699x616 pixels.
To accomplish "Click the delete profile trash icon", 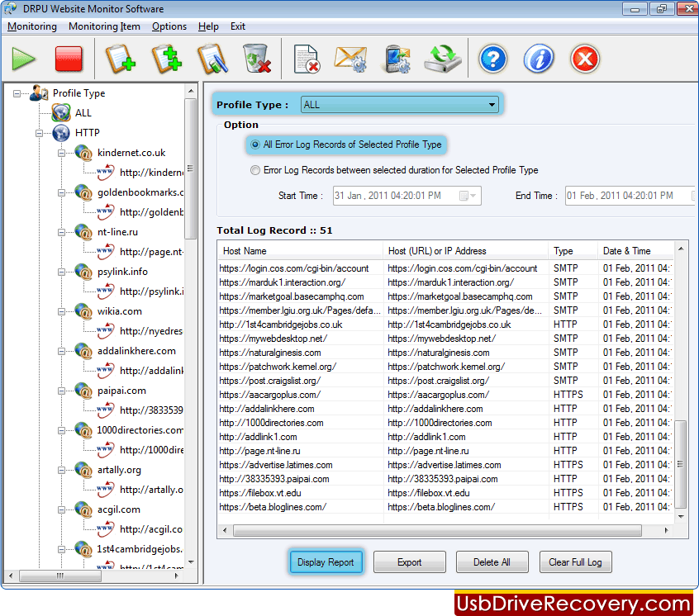I will click(257, 59).
